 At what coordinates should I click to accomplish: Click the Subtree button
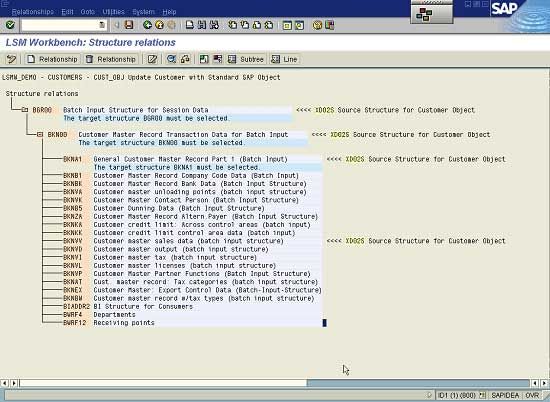coord(246,59)
